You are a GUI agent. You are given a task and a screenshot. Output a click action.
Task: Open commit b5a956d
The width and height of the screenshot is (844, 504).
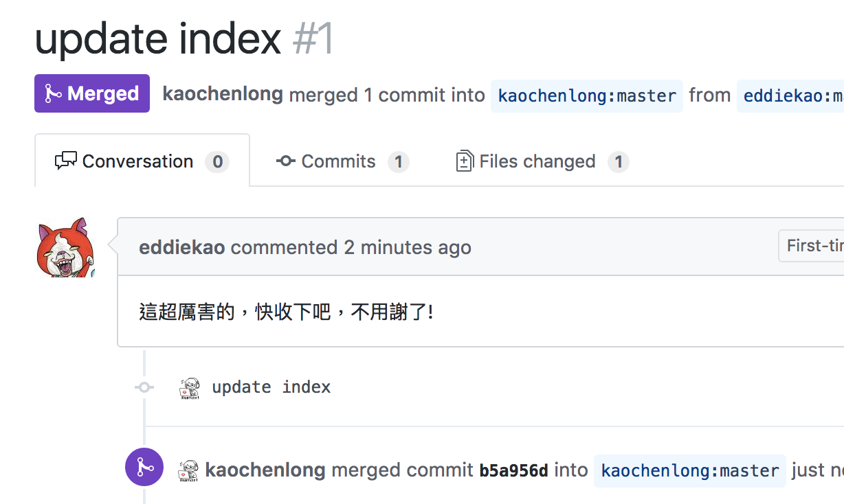pos(511,470)
